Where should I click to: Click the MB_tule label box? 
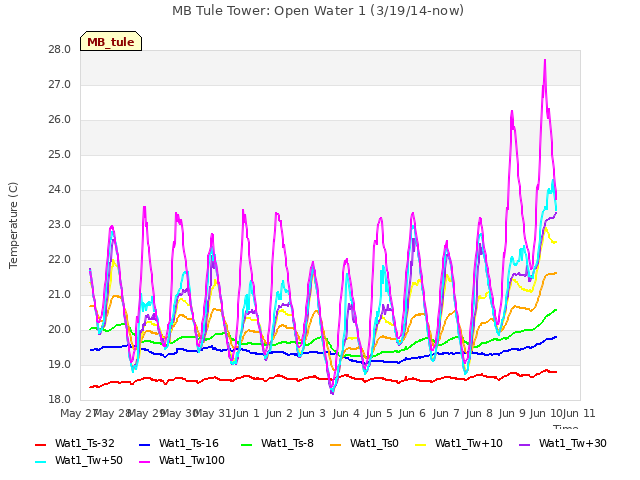click(x=111, y=41)
